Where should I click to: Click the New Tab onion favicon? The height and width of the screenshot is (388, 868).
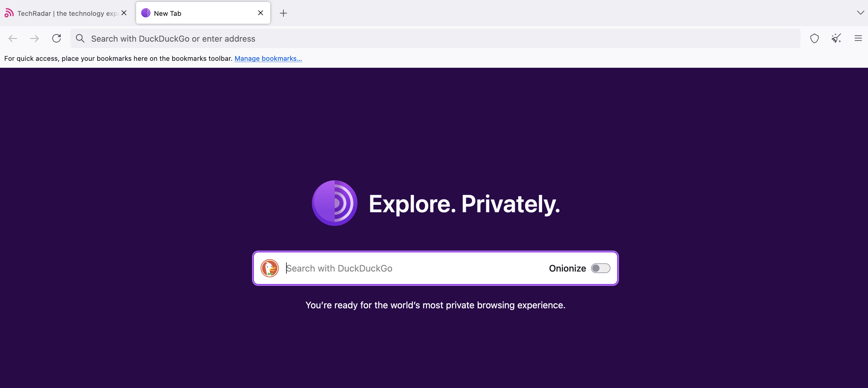[x=145, y=13]
